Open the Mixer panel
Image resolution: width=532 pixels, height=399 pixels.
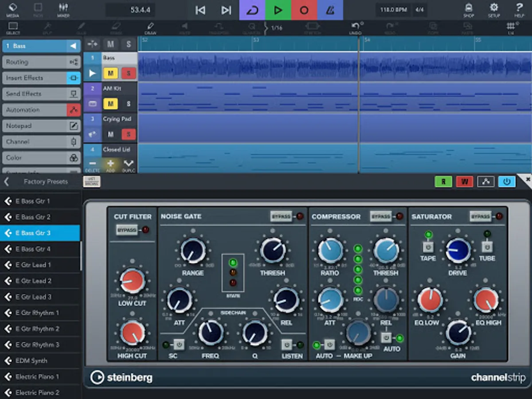pyautogui.click(x=63, y=10)
